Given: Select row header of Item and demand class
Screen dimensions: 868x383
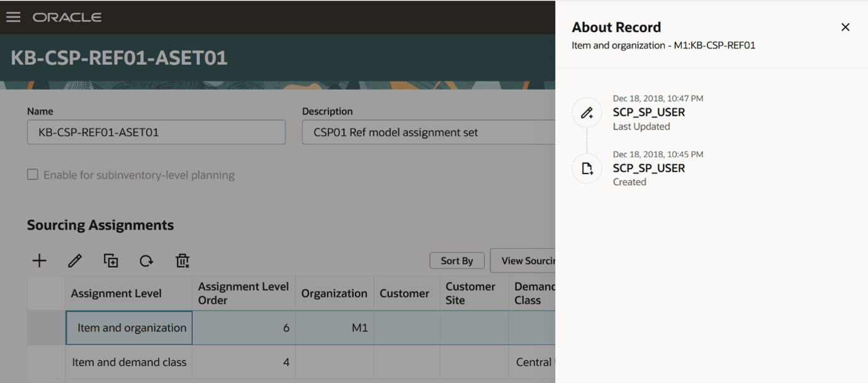Looking at the screenshot, I should (x=46, y=362).
